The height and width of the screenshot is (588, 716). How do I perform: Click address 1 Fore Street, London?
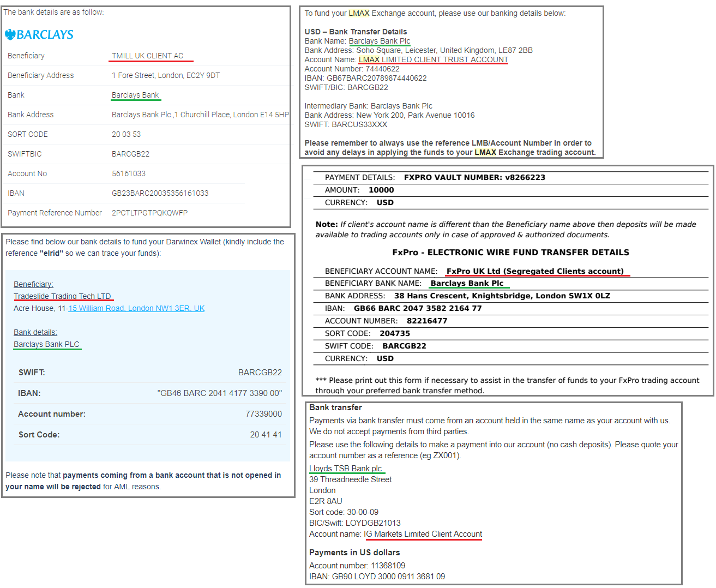pos(166,75)
